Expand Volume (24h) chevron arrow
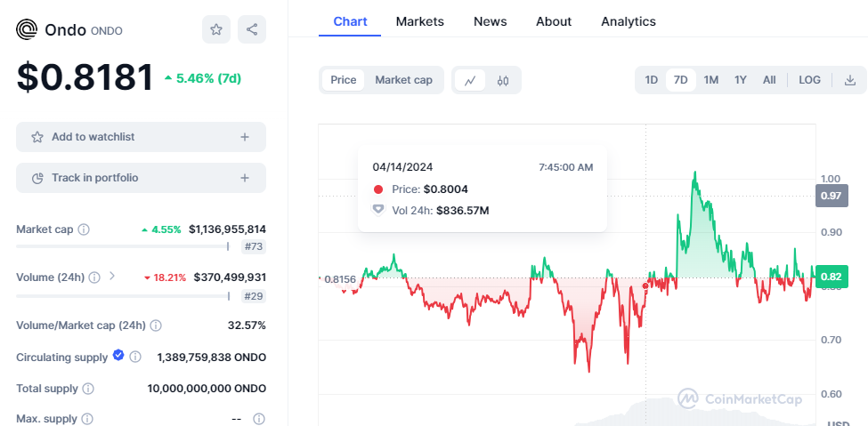Viewport: 868px width, 426px height. [x=112, y=276]
